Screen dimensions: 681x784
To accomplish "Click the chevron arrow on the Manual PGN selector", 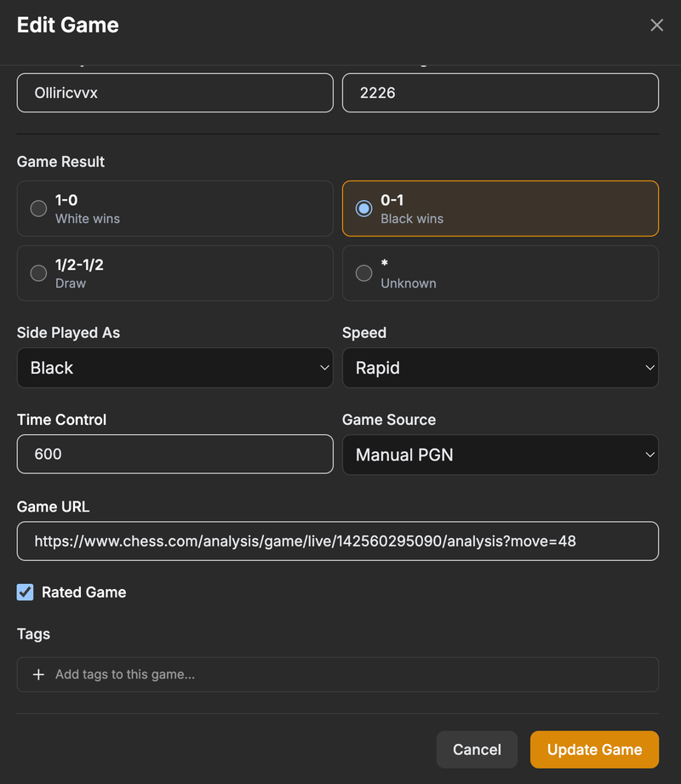I will pos(650,455).
